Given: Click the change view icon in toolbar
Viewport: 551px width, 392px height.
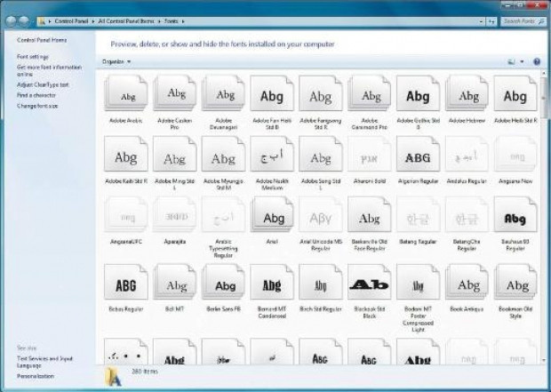Looking at the screenshot, I should tap(511, 62).
